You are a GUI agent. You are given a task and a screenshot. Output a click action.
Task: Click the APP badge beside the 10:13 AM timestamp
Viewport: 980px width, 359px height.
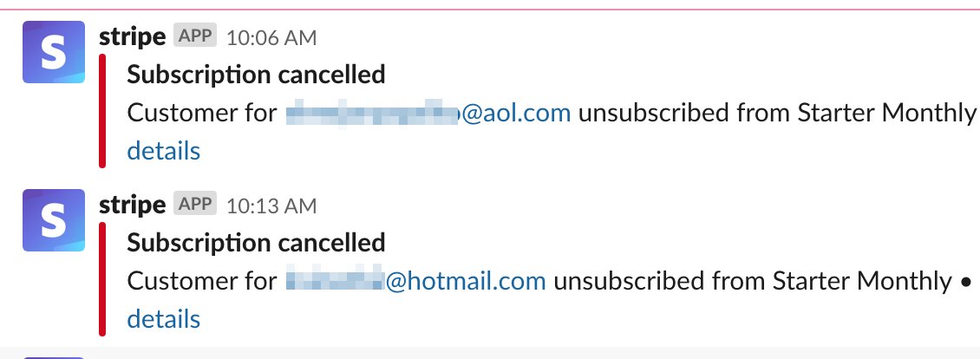194,205
